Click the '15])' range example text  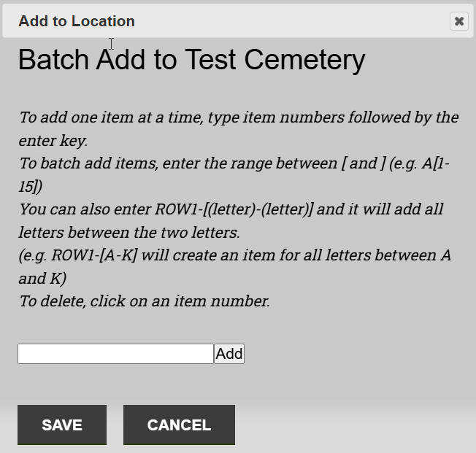[x=30, y=186]
